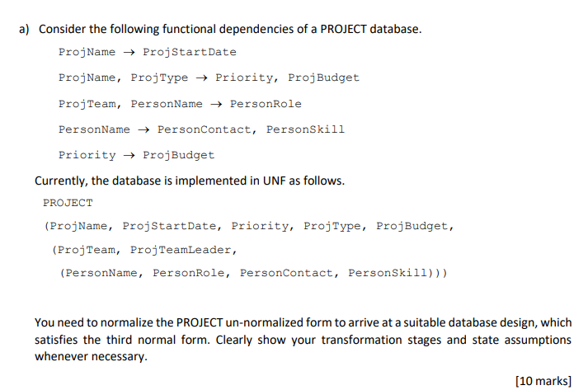Click Priority in the second dependency's right side
Screen dimensions: 588x390
pyautogui.click(x=244, y=78)
